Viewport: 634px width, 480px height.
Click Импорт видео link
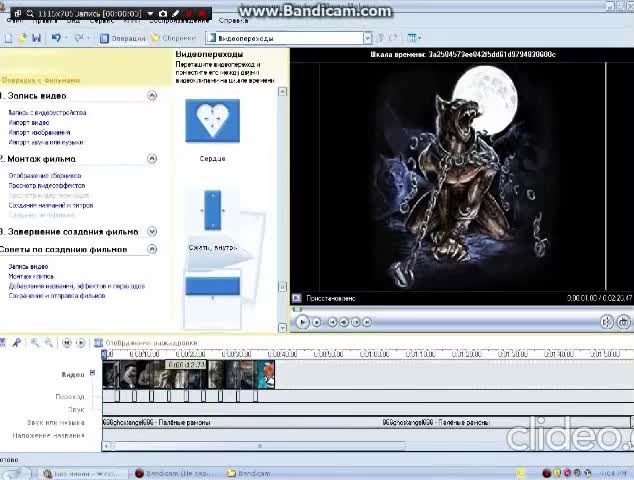[29, 123]
